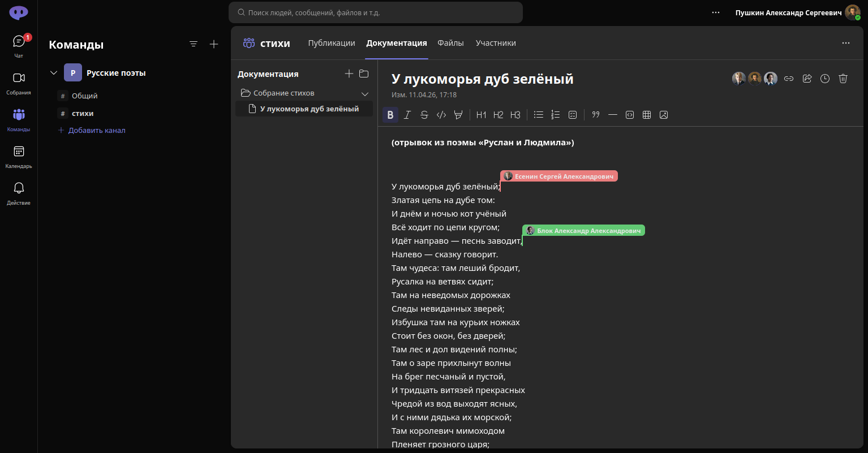The width and height of the screenshot is (868, 453).
Task: Switch to Участники tab
Action: [496, 43]
